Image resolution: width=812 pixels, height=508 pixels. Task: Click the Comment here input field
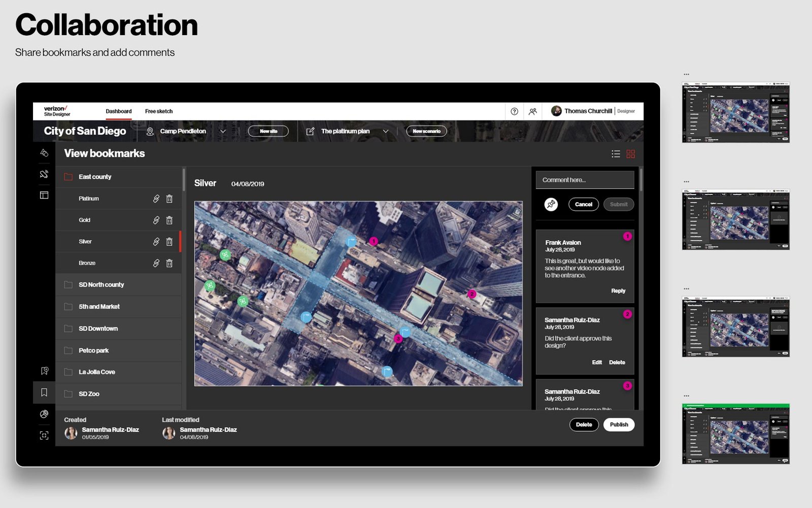[x=585, y=180]
